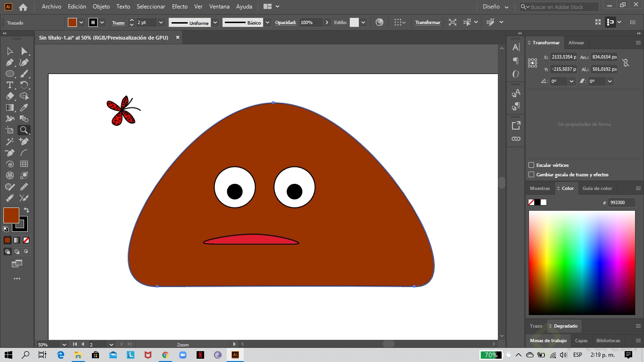Go to last artboard button
The width and height of the screenshot is (644, 362).
coord(129,345)
